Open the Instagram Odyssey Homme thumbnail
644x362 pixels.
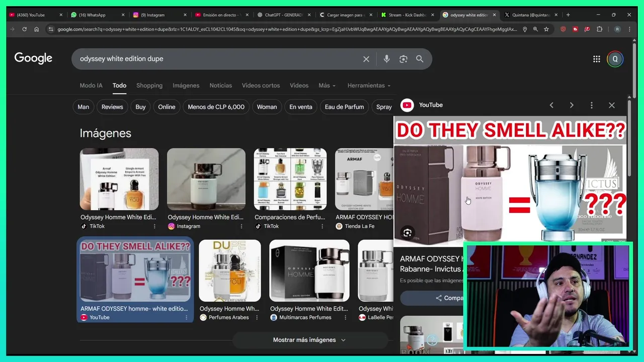(206, 179)
